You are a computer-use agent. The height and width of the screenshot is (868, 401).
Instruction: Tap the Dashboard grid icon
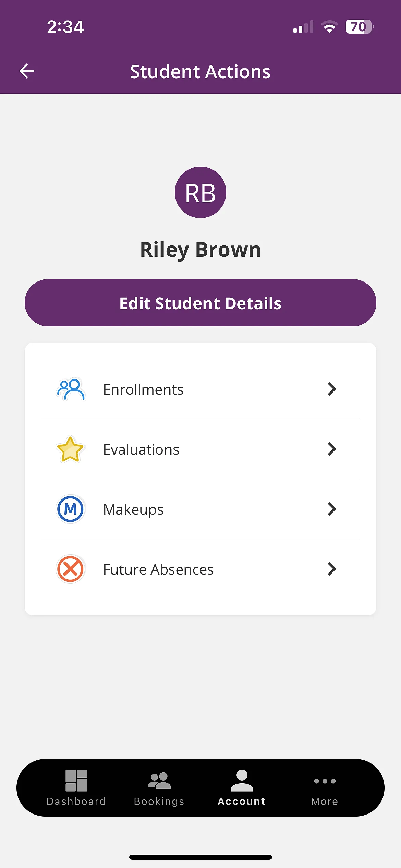click(x=76, y=780)
